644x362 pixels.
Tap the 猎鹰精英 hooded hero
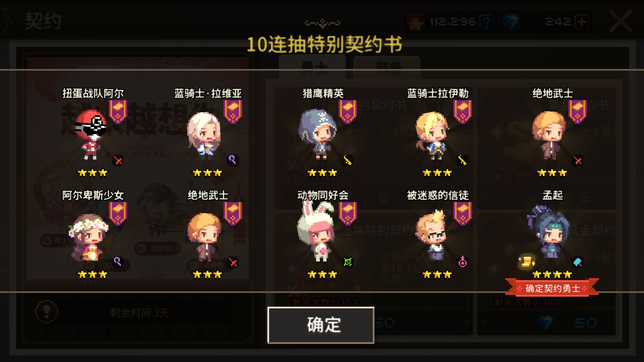pyautogui.click(x=318, y=134)
